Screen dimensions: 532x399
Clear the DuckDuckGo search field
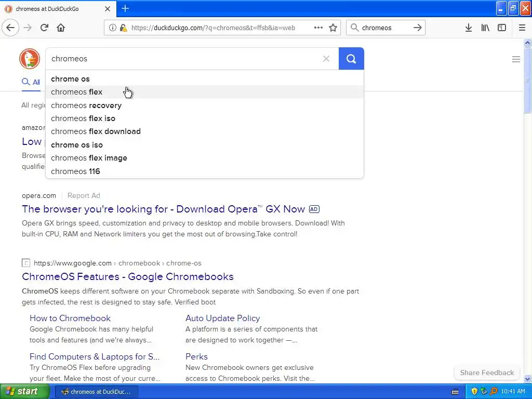tap(326, 59)
